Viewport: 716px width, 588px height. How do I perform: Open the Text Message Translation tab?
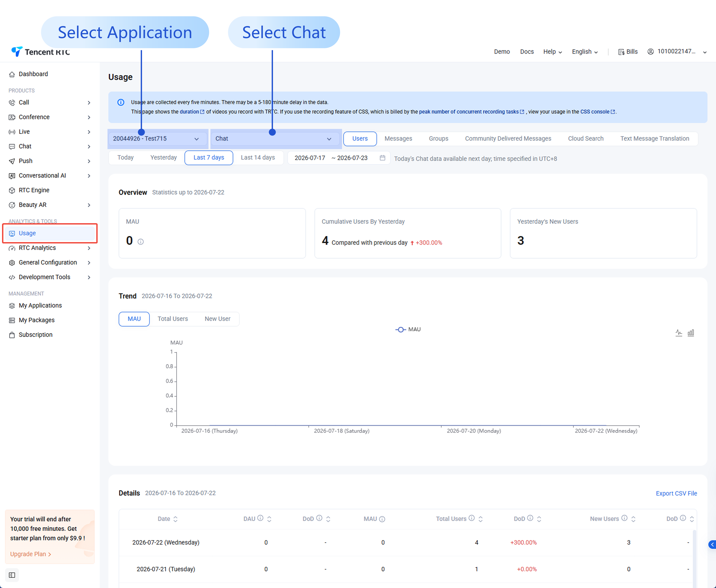click(655, 139)
